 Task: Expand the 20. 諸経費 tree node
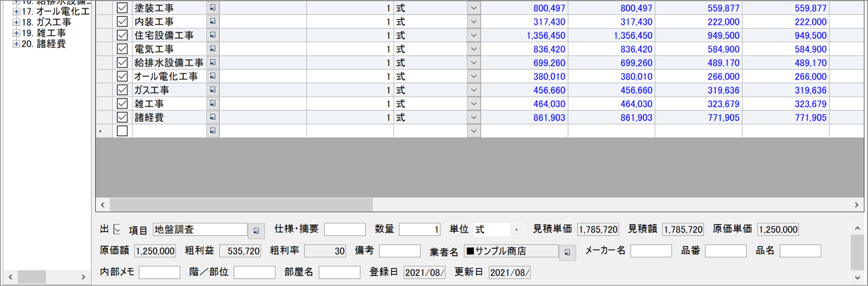17,44
